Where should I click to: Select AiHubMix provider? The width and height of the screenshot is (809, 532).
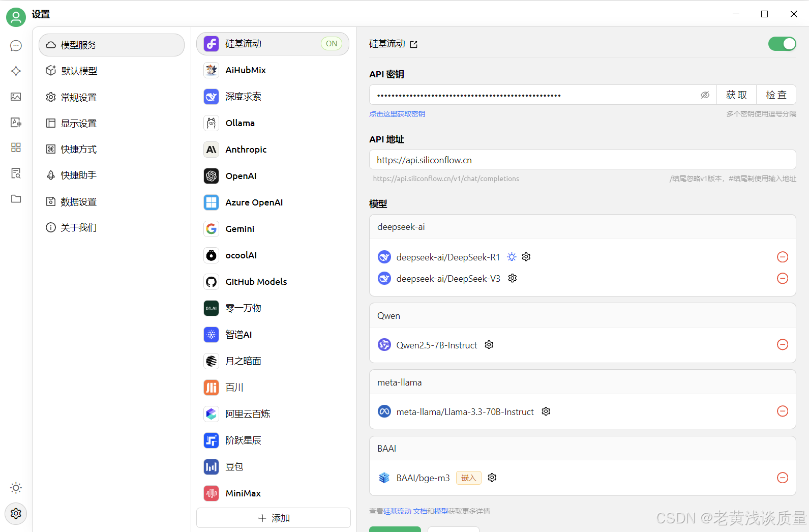273,70
